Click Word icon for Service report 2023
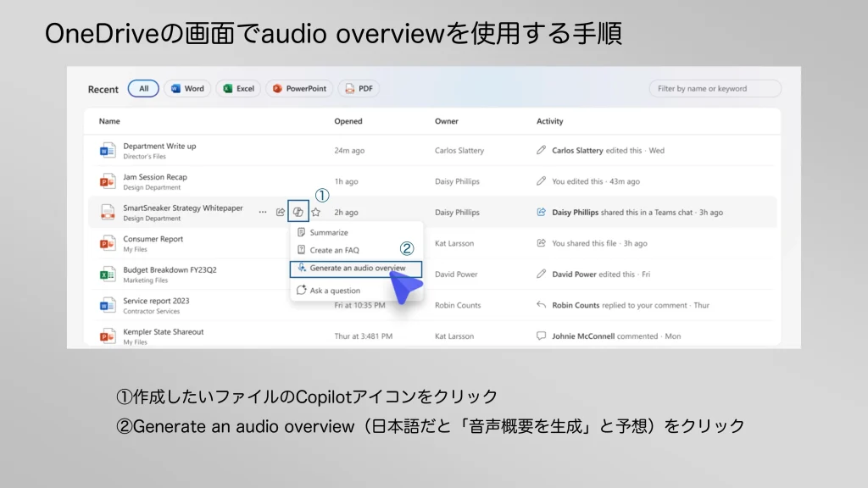 click(107, 305)
